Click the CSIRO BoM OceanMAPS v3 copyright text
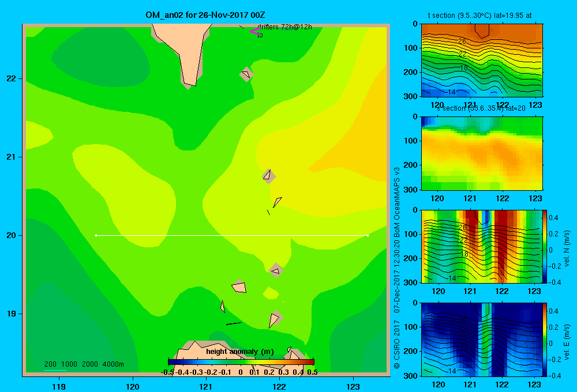 pos(397,267)
